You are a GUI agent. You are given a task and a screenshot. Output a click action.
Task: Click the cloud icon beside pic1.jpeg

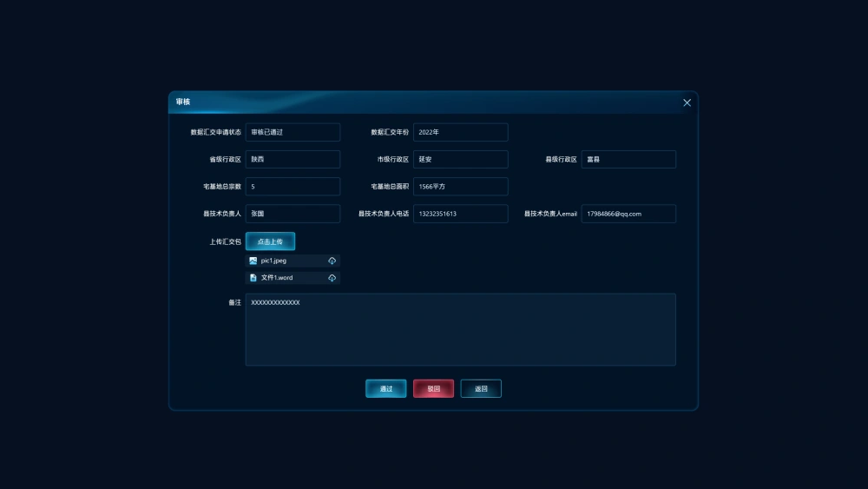[332, 261]
